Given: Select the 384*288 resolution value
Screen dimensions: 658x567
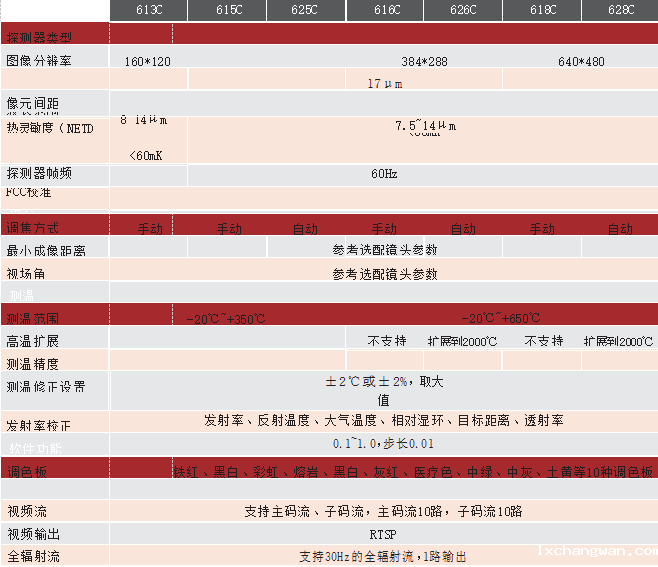Looking at the screenshot, I should tap(424, 62).
